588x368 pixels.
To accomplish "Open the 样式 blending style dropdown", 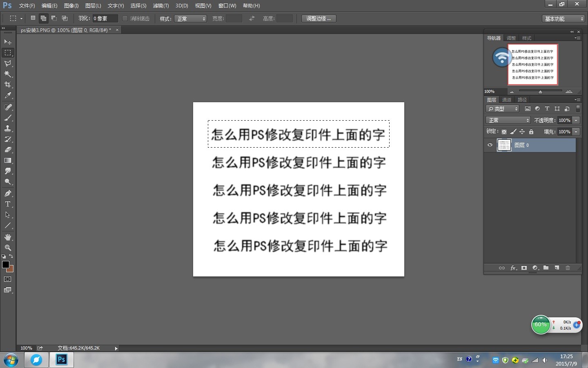I will click(190, 18).
